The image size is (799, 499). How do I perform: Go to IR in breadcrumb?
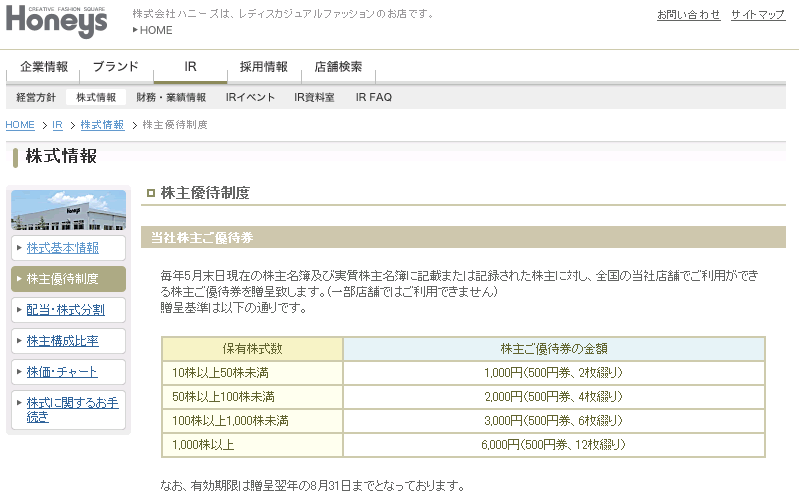coord(57,125)
